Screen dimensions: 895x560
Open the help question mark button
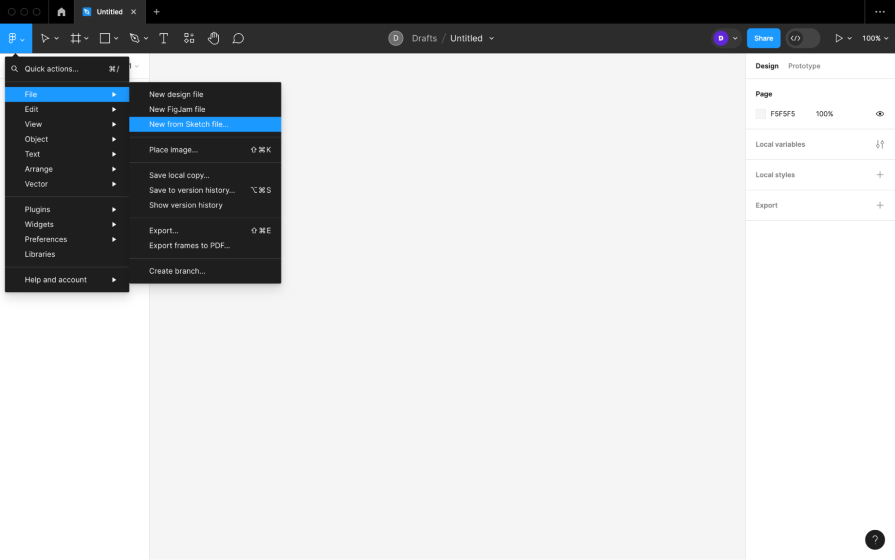click(874, 540)
